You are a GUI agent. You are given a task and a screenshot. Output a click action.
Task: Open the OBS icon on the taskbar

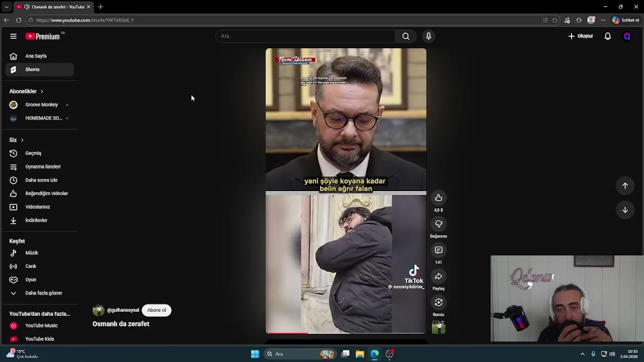[x=389, y=354]
